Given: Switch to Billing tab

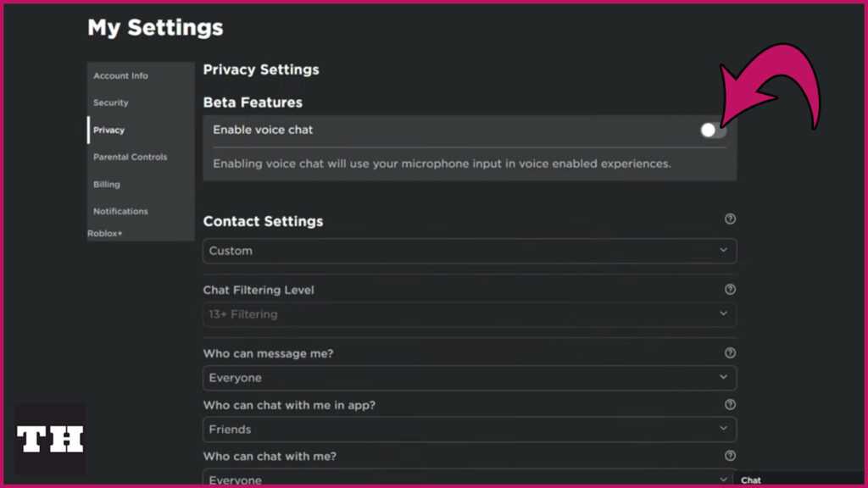Looking at the screenshot, I should tap(107, 185).
